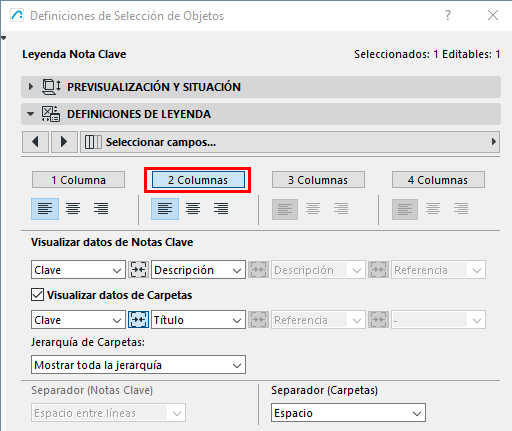Choose the 4 Columnas button
The height and width of the screenshot is (431, 512).
pos(438,180)
